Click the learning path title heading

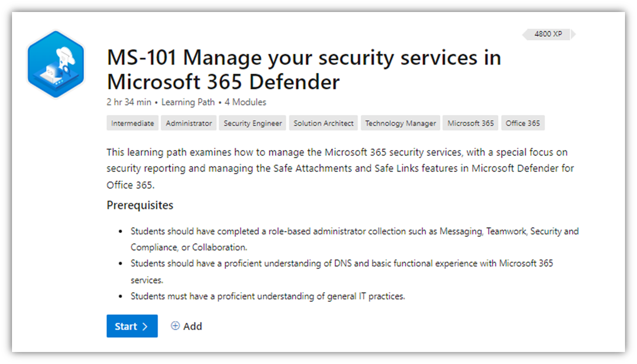pos(304,69)
